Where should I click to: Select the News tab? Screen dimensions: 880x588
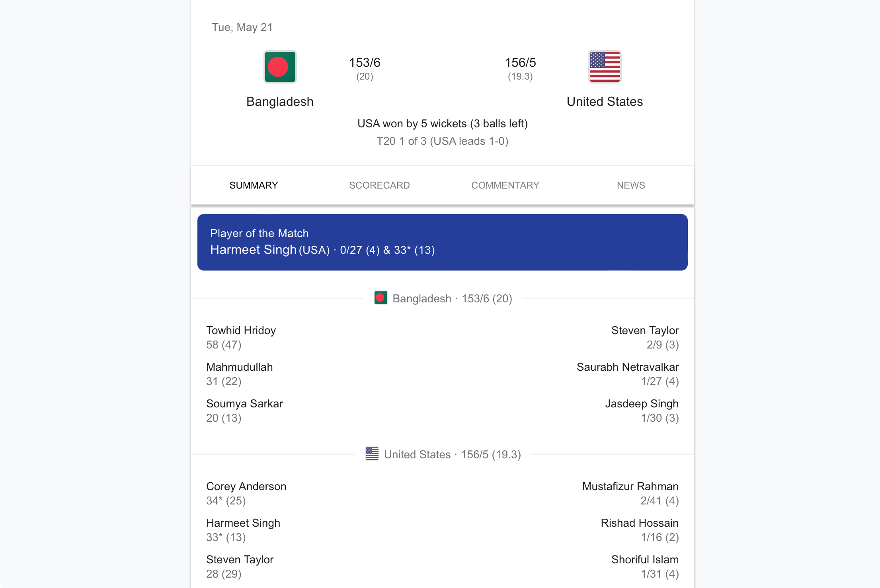pyautogui.click(x=631, y=185)
